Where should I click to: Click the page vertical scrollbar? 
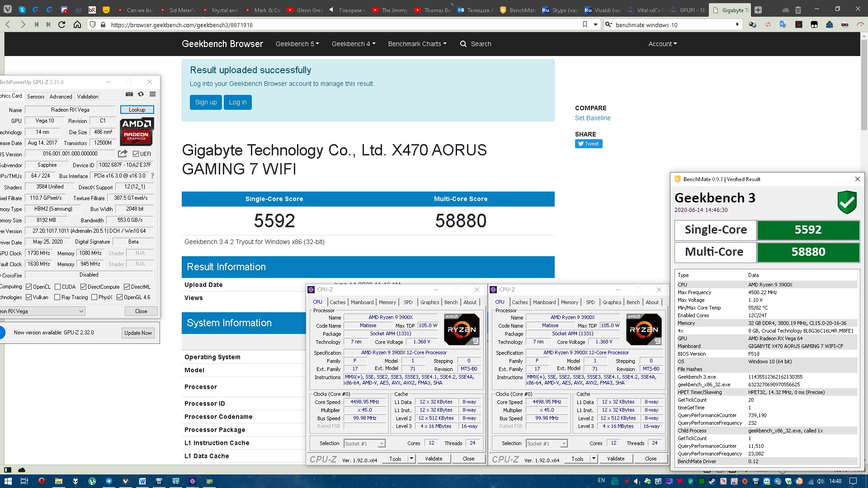(864, 86)
